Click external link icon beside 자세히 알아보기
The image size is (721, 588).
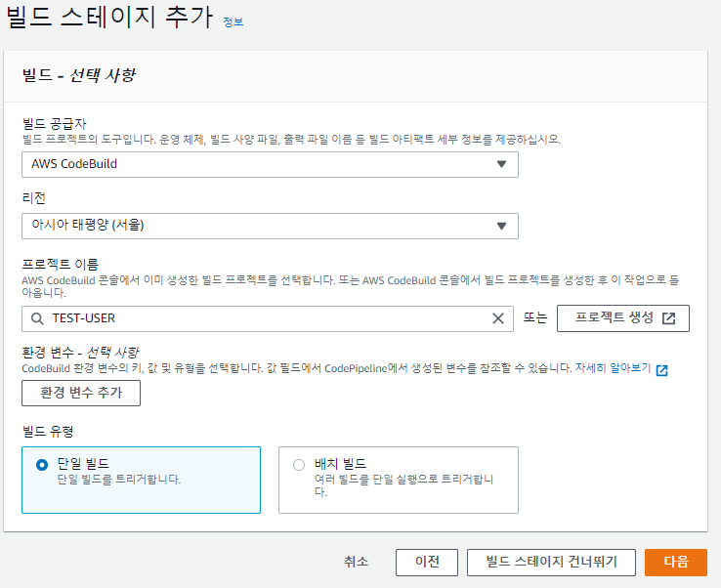point(662,370)
